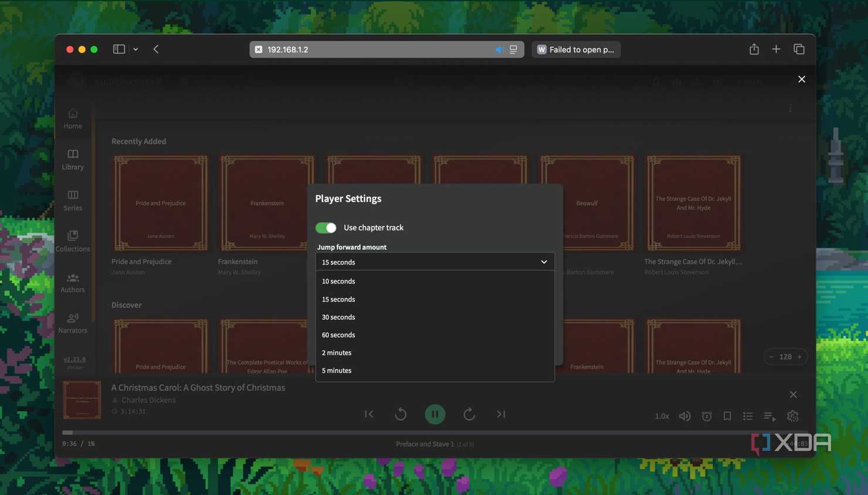Increase cover size with plus button
This screenshot has height=495, width=868.
click(799, 357)
